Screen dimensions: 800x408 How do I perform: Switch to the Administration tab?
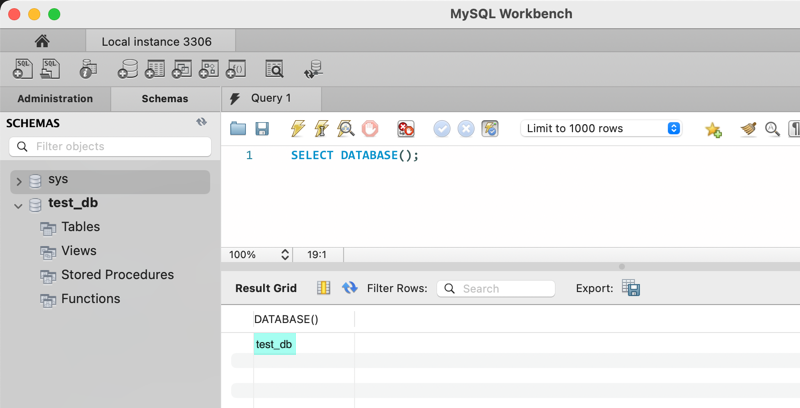point(55,99)
